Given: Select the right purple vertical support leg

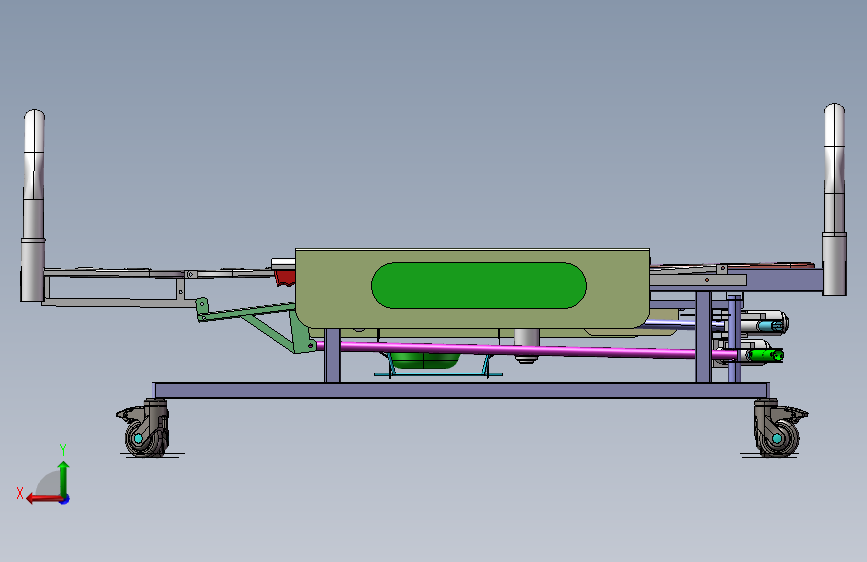Looking at the screenshot, I should click(x=703, y=336).
